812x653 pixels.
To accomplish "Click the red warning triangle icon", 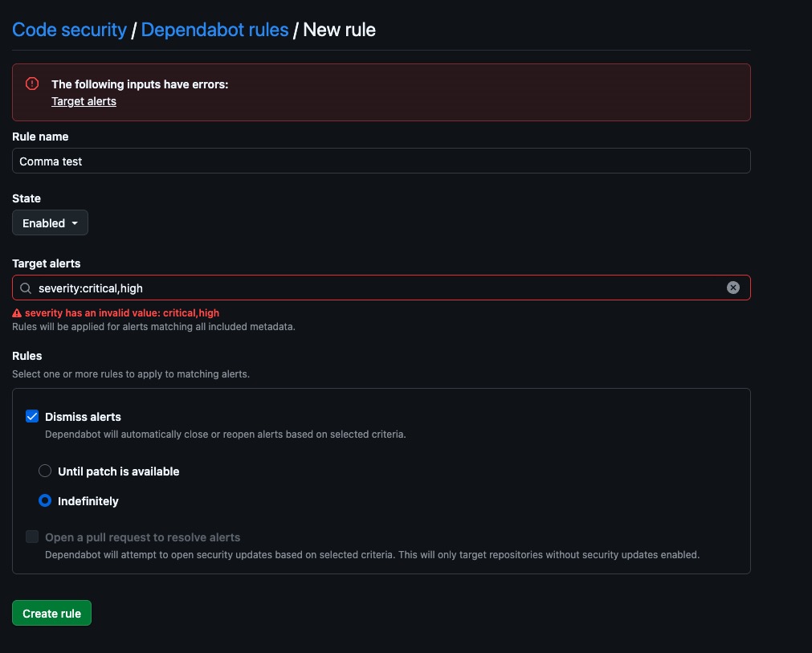I will 17,312.
